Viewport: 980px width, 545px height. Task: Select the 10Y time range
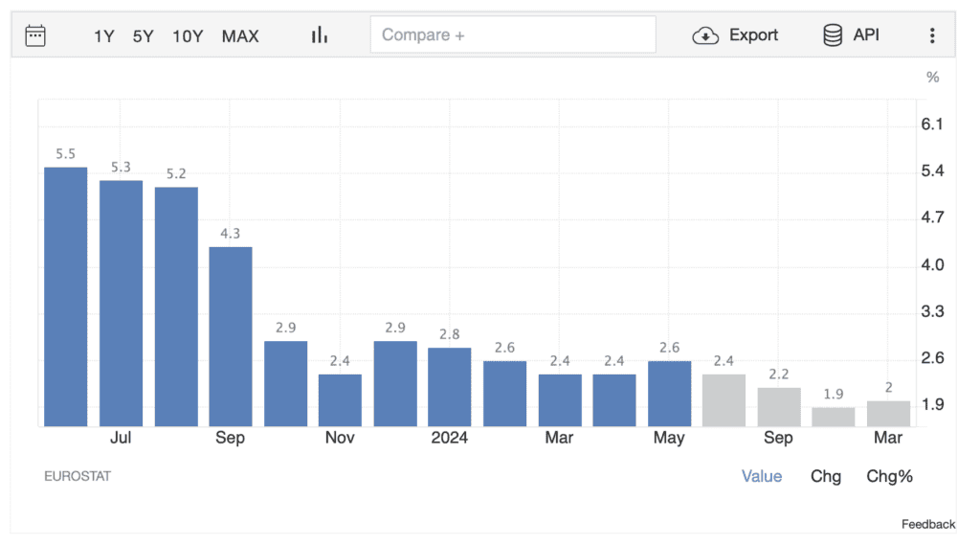coord(188,36)
